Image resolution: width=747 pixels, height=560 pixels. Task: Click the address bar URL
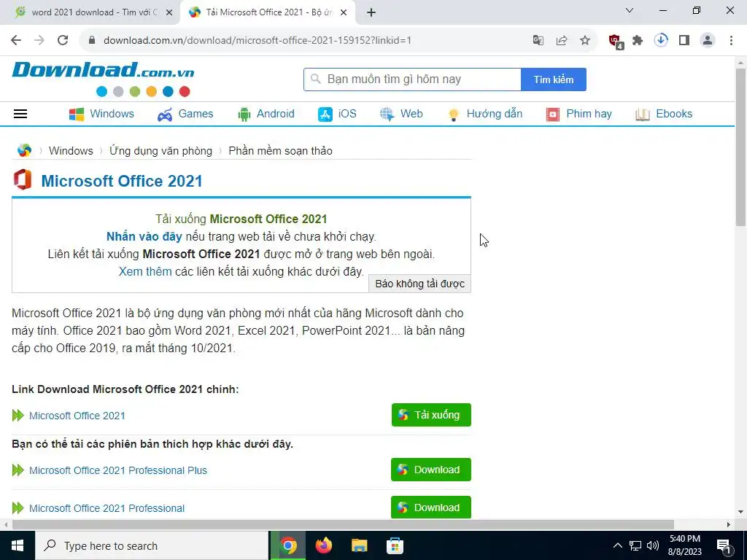258,40
